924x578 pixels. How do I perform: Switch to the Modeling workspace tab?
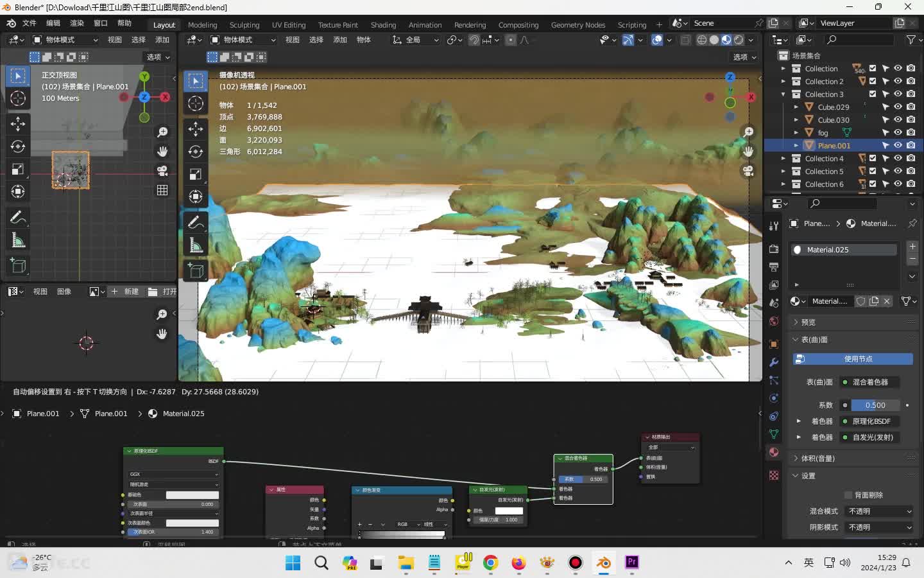point(203,25)
